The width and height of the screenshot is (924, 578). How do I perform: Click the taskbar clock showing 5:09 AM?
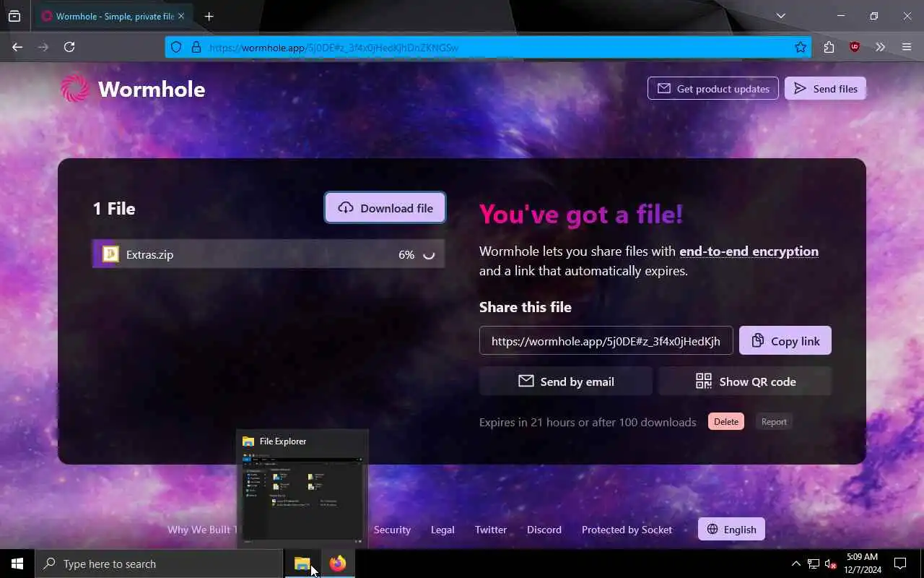coord(862,564)
